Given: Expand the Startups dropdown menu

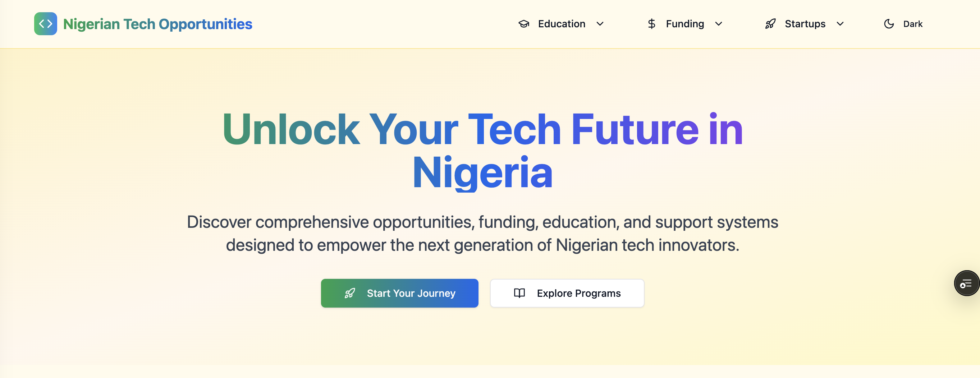Looking at the screenshot, I should tap(840, 24).
